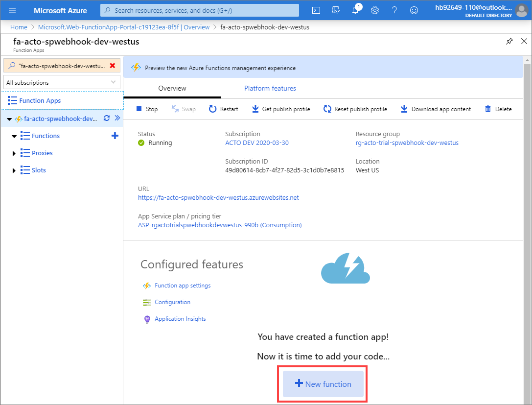The image size is (532, 405).
Task: Refresh the fa-acto-spwebhook-dev function app
Action: coord(107,118)
